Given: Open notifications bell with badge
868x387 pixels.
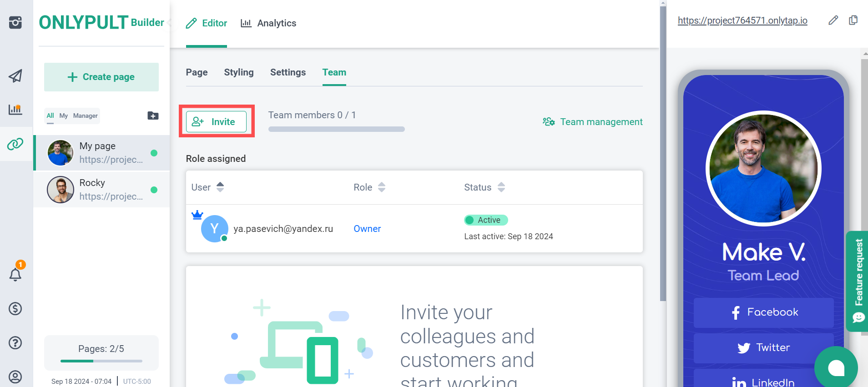Looking at the screenshot, I should 15,274.
